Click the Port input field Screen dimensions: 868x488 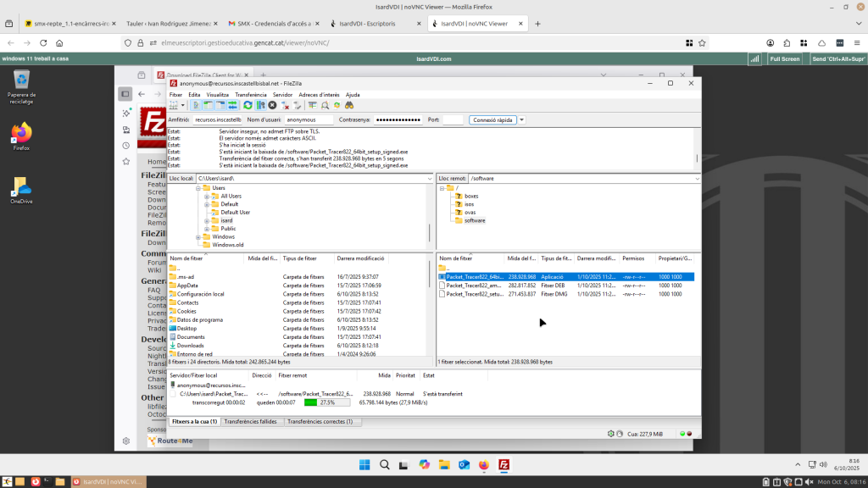pyautogui.click(x=453, y=120)
